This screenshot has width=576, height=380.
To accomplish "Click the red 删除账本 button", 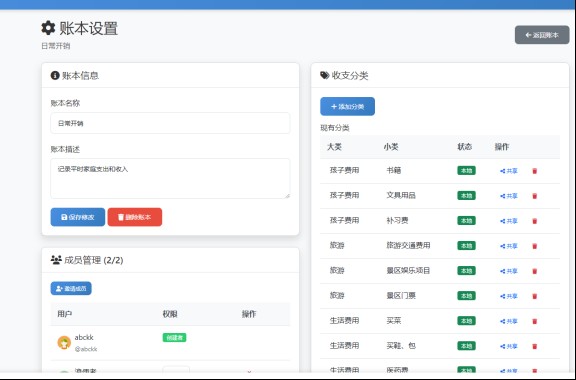I will click(x=135, y=217).
